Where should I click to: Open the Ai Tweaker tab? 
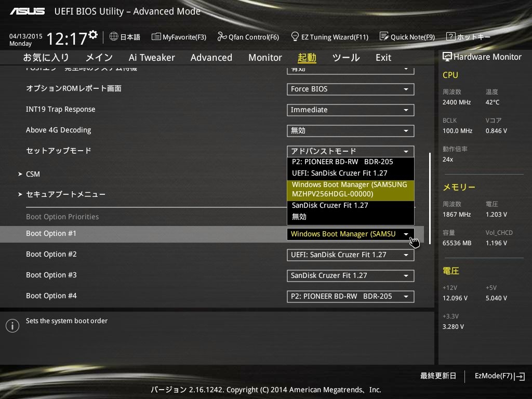(152, 57)
